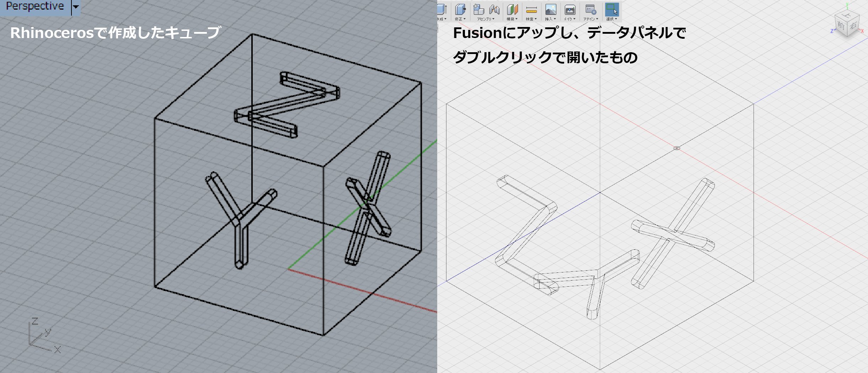The height and width of the screenshot is (373, 868).
Task: Expand the アセンブリ dropdown menu
Action: pos(486,19)
